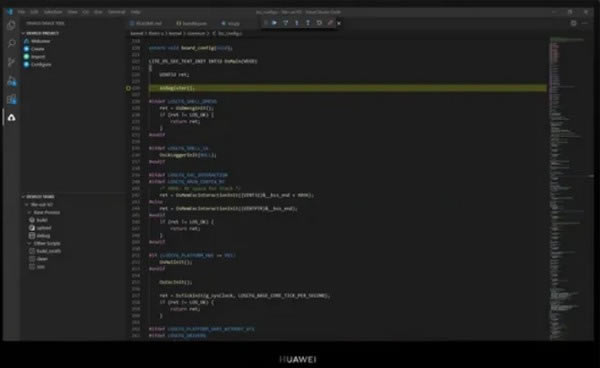Screen dimensions: 600x368
Task: Open the Explorer view in activity bar
Action: click(11, 25)
